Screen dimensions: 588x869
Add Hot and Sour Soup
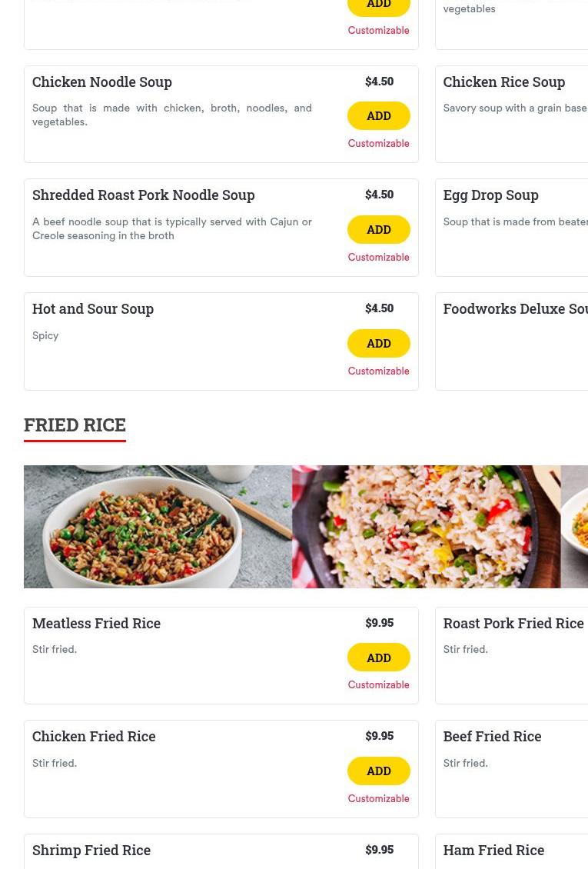(x=378, y=343)
